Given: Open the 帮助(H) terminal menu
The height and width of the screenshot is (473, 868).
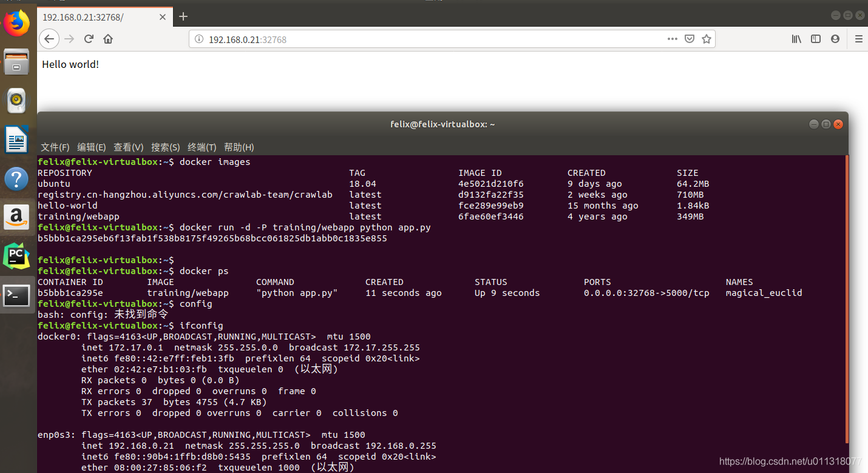Looking at the screenshot, I should [239, 147].
